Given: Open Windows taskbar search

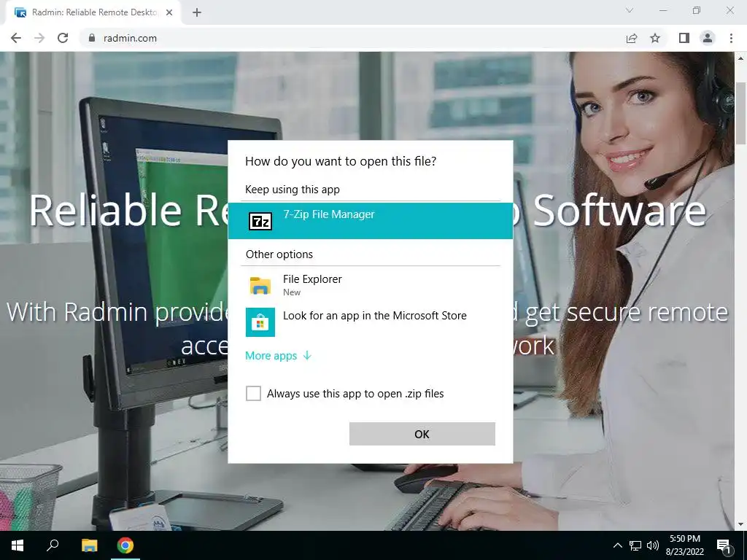Looking at the screenshot, I should click(53, 545).
